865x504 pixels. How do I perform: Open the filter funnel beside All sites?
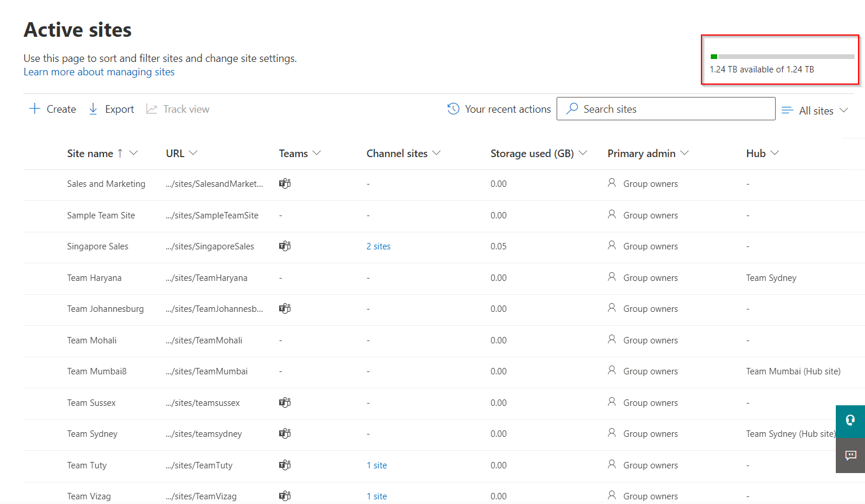coord(787,110)
